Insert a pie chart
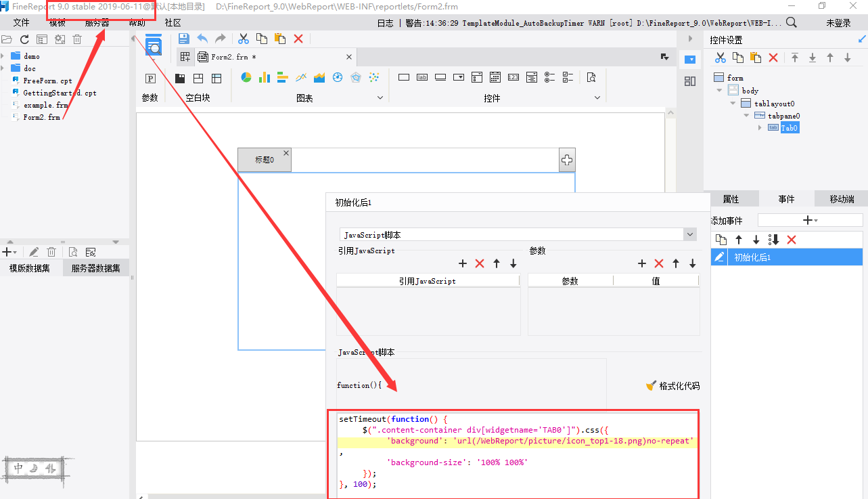Image resolution: width=868 pixels, height=499 pixels. [246, 77]
